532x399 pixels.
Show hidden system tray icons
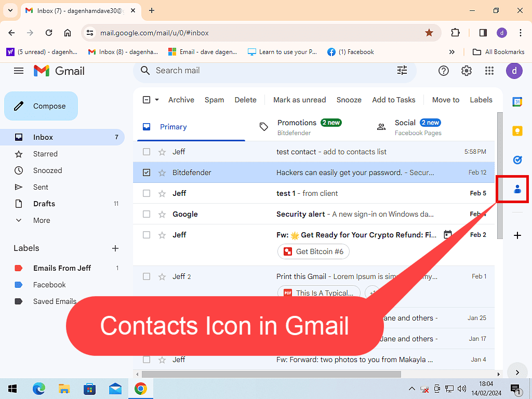click(x=411, y=389)
